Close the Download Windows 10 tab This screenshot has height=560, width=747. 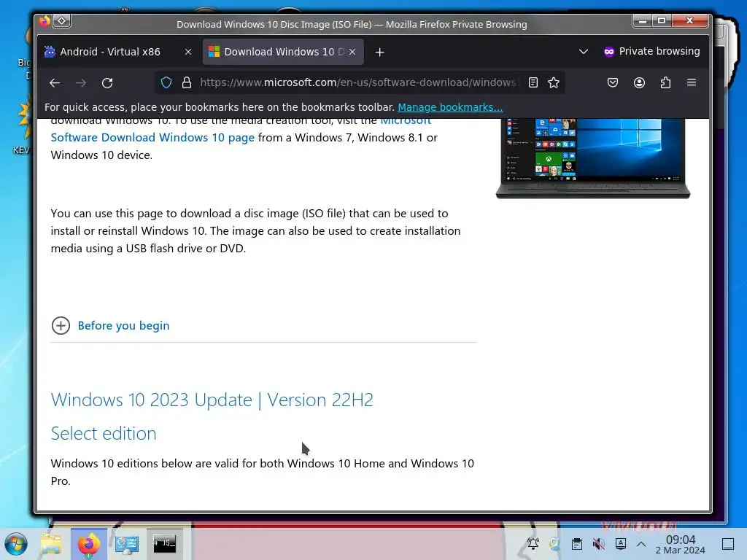pos(352,52)
